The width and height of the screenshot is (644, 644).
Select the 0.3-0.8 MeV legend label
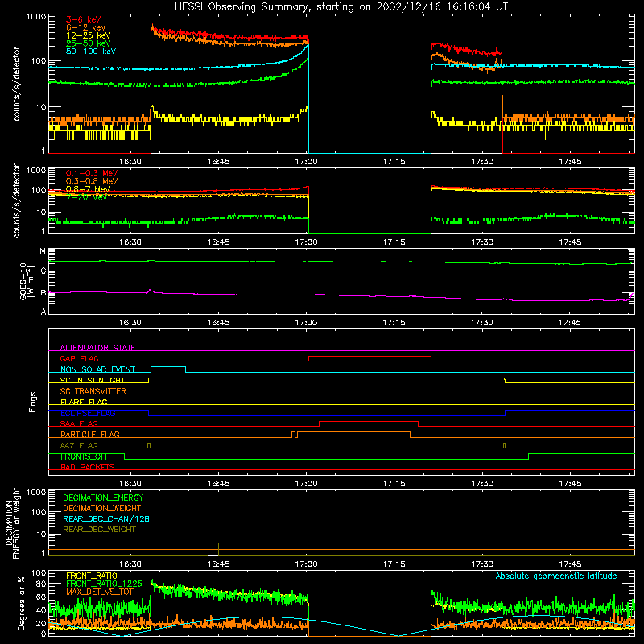pos(92,181)
